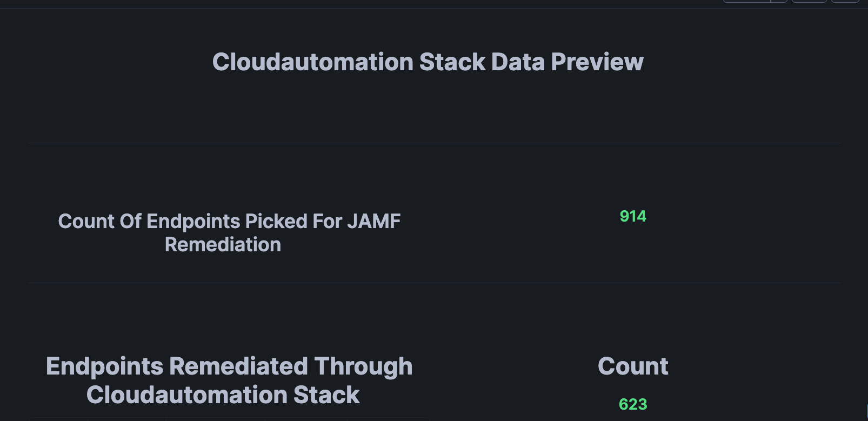868x421 pixels.
Task: Select the green 914 value
Action: 633,216
